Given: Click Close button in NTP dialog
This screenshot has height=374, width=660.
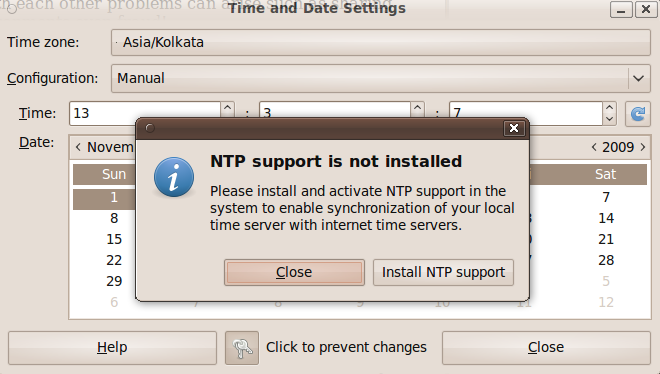Looking at the screenshot, I should click(x=294, y=273).
